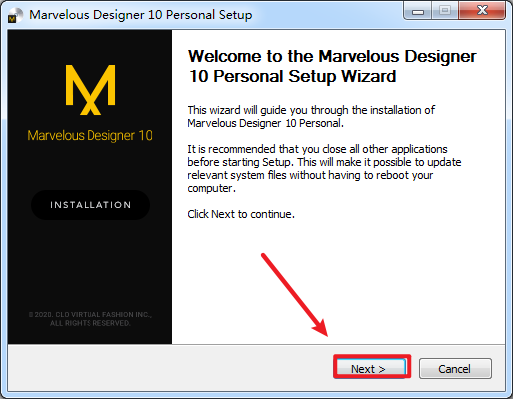Click the 'Click Next to continue.' text
The width and height of the screenshot is (513, 399).
tap(241, 214)
